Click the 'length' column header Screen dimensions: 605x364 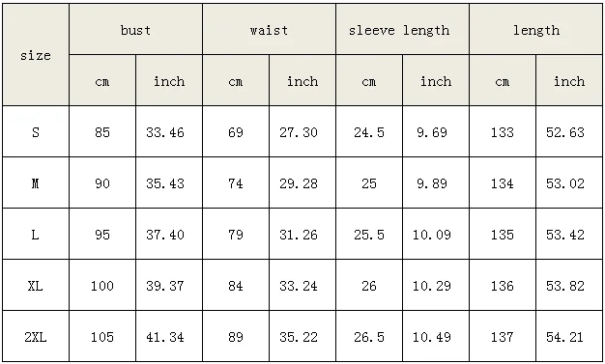536,30
